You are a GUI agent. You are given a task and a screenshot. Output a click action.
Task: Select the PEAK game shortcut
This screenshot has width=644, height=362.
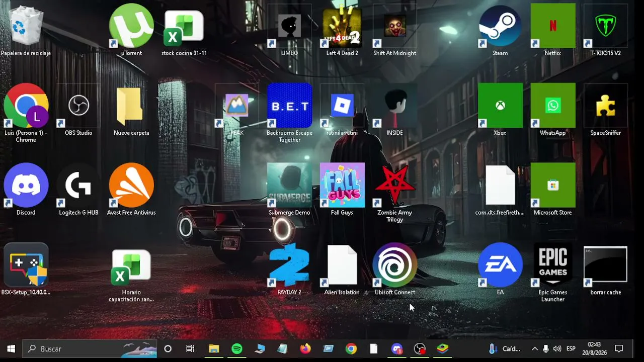236,110
